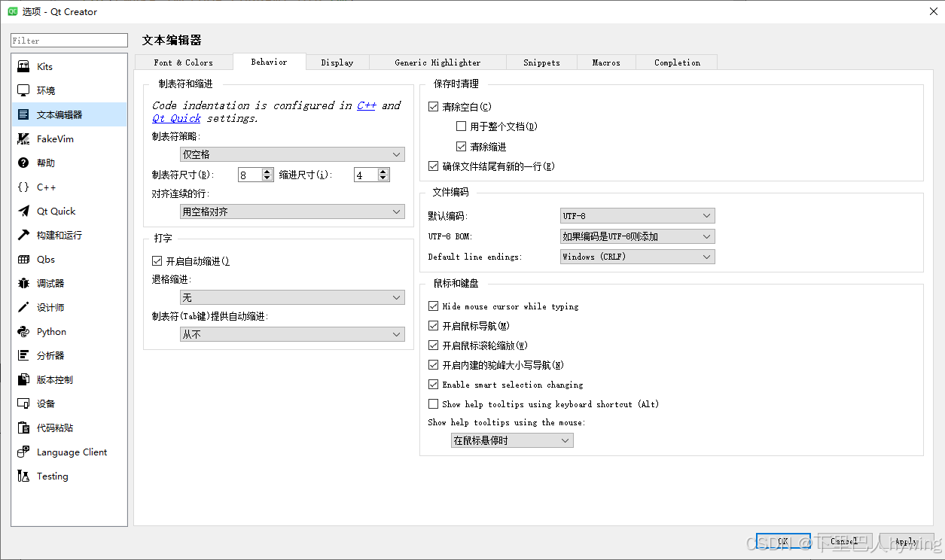This screenshot has height=560, width=945.
Task: Toggle 确保文件结尾有新的一行 checkbox
Action: tap(433, 166)
